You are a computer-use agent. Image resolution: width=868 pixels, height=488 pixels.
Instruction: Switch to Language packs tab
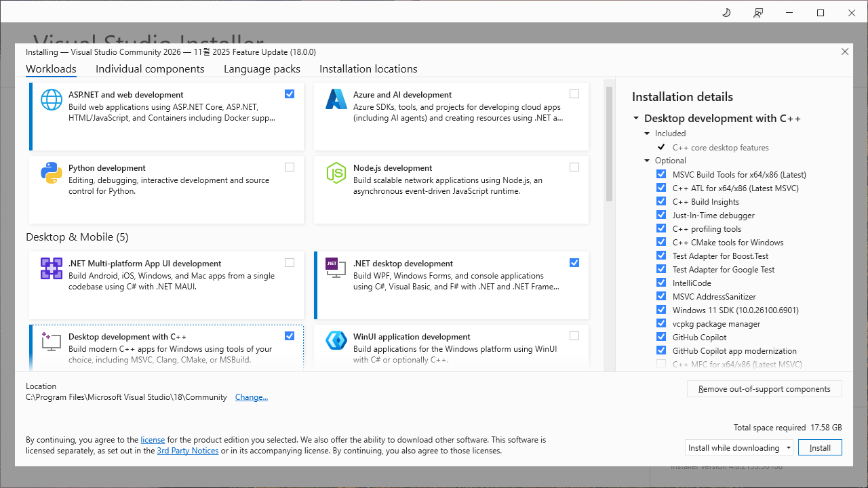pyautogui.click(x=262, y=69)
